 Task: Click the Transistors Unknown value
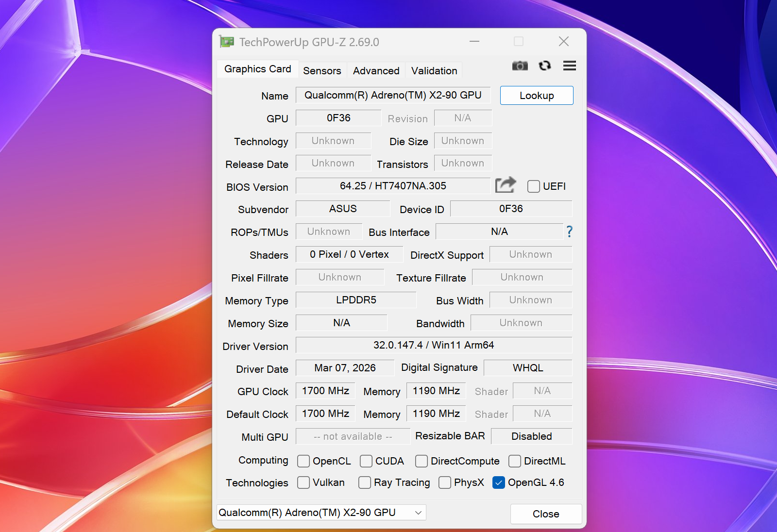point(463,163)
